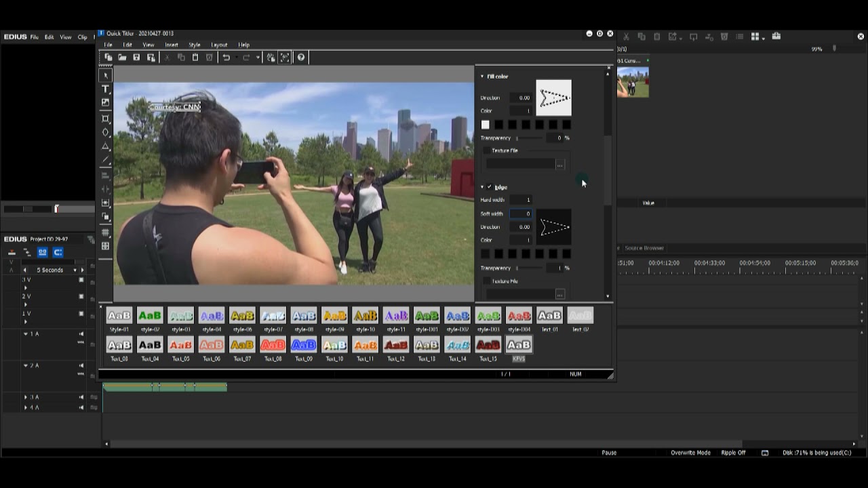This screenshot has width=868, height=488.
Task: Collapse the 1 A track
Action: coord(26,333)
